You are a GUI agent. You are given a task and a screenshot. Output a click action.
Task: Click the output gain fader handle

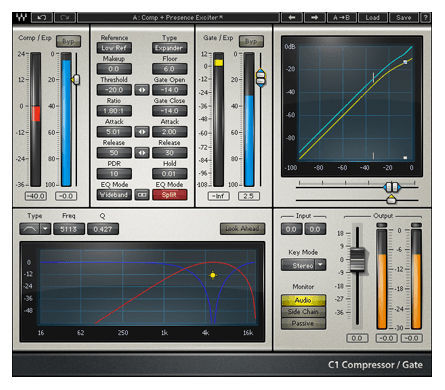pos(357,260)
